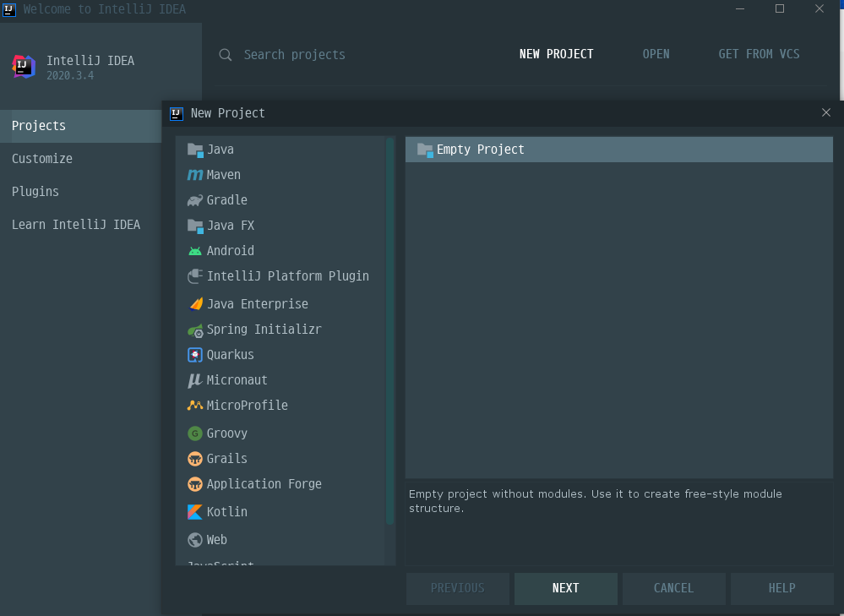Click the Micronaut mu icon
Image resolution: width=844 pixels, height=616 pixels.
click(x=194, y=380)
